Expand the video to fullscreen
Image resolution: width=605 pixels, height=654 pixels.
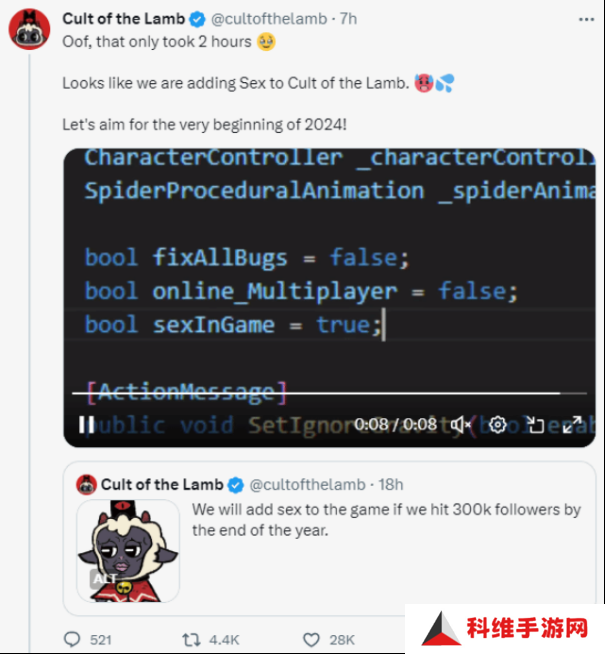pos(572,425)
